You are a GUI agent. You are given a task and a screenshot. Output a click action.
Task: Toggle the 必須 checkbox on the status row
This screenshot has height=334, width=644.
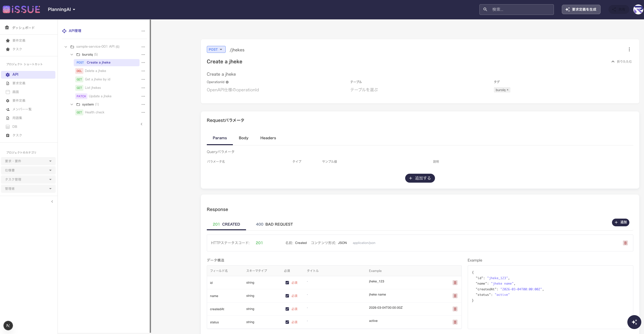287,322
